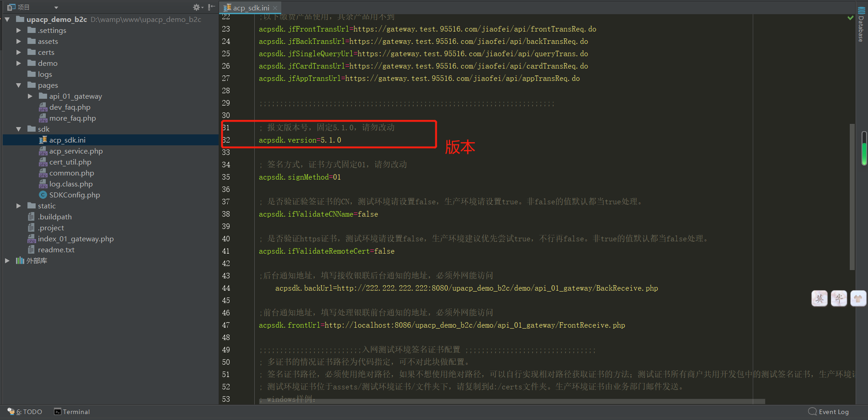Open acp_service.php file
Image resolution: width=868 pixels, height=420 pixels.
[76, 151]
